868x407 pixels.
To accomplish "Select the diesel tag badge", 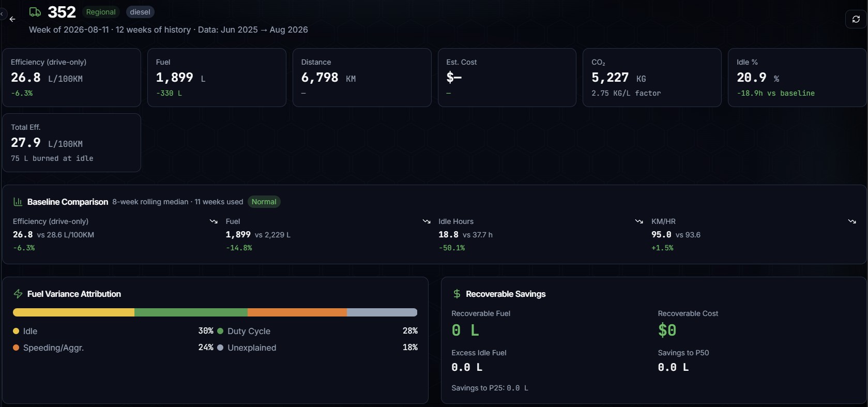I will tap(140, 12).
